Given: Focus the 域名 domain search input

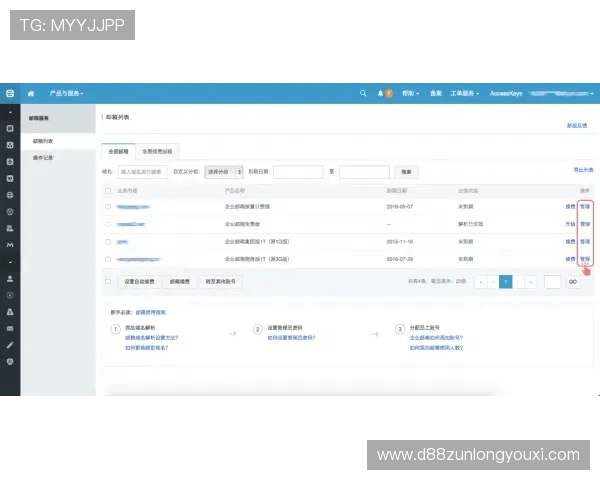Looking at the screenshot, I should (143, 172).
